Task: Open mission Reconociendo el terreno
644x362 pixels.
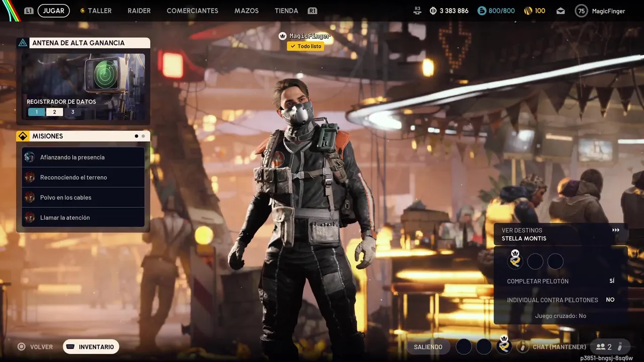Action: pos(84,177)
